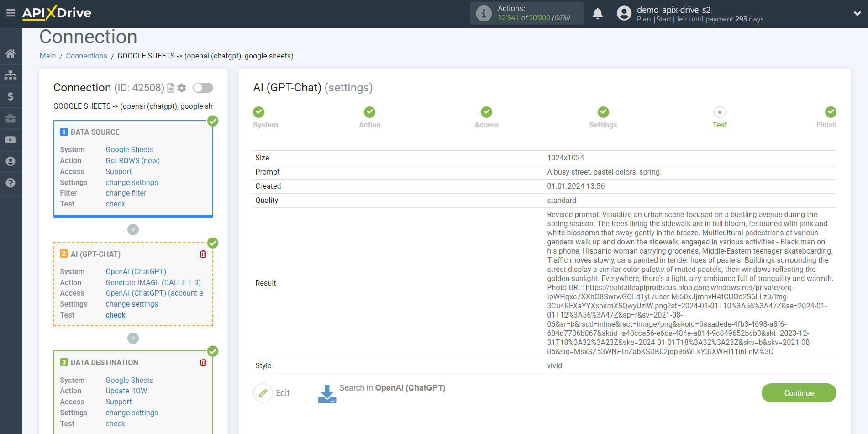Click change settings in AI (GPT-Chat)
The image size is (868, 434).
coord(132,304)
